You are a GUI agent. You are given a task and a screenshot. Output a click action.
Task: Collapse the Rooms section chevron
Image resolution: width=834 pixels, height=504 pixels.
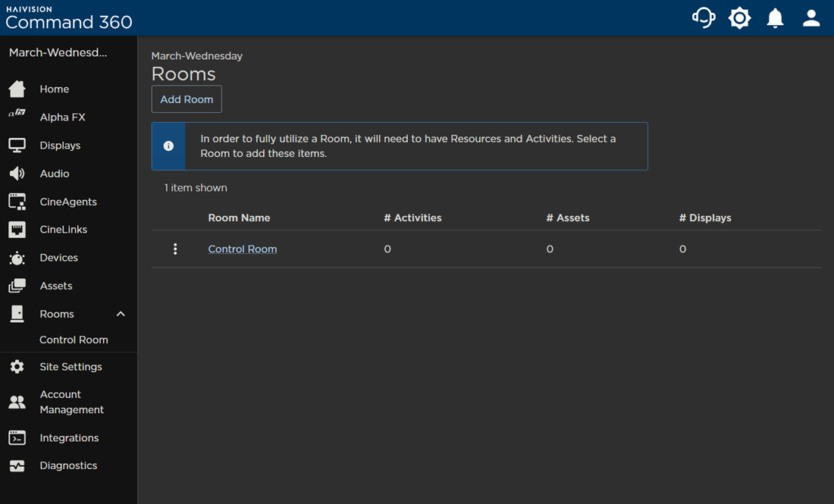121,314
